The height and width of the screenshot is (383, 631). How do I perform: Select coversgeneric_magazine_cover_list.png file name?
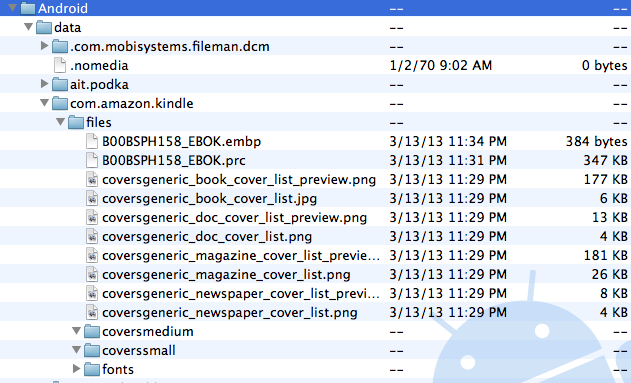pos(226,275)
